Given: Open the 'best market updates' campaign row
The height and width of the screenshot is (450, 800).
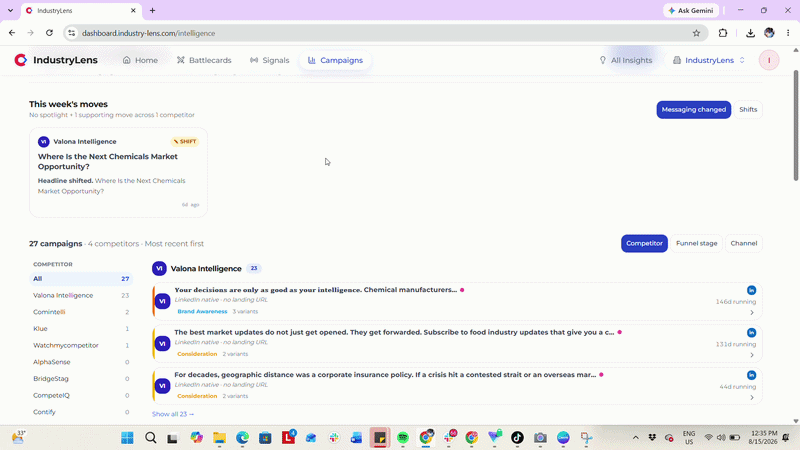Looking at the screenshot, I should [457, 343].
